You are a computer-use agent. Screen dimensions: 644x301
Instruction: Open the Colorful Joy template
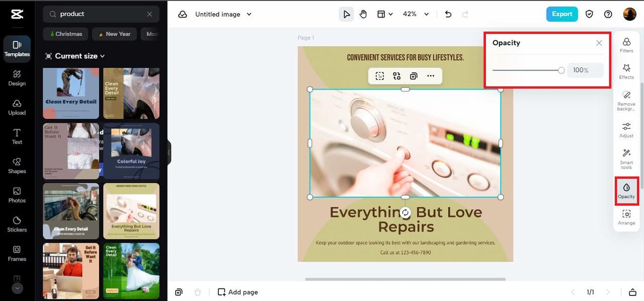point(131,151)
